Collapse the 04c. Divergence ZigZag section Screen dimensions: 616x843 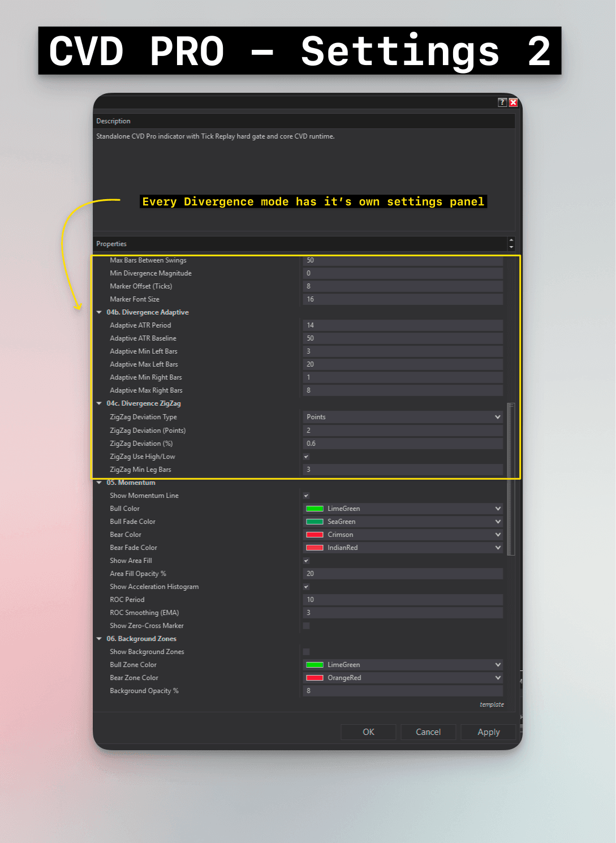pos(100,403)
